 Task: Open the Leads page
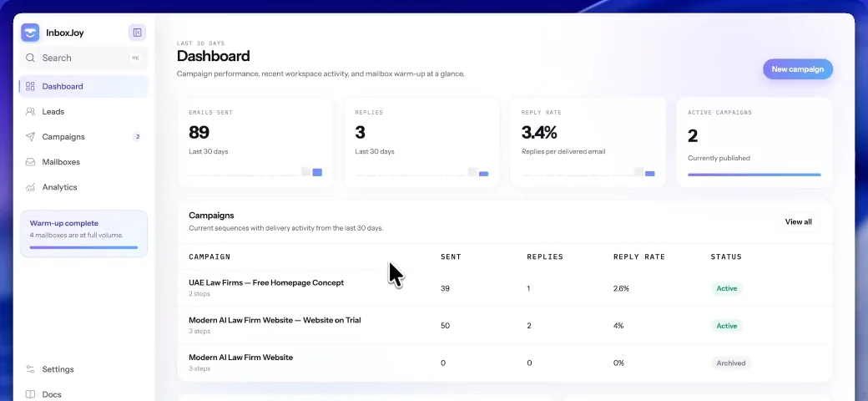(83, 111)
